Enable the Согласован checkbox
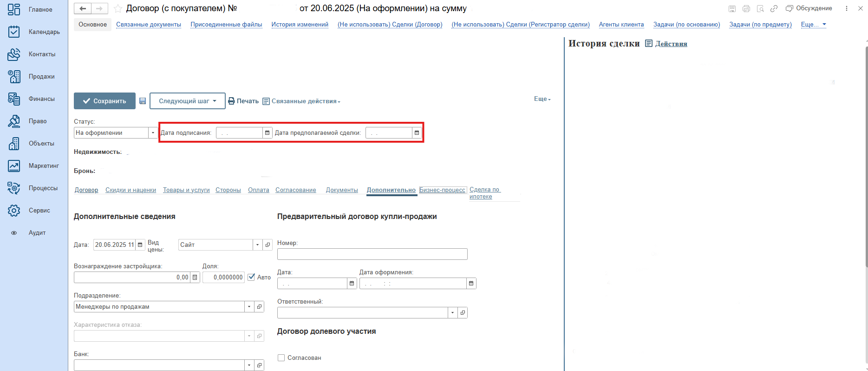Image resolution: width=868 pixels, height=371 pixels. pos(281,358)
